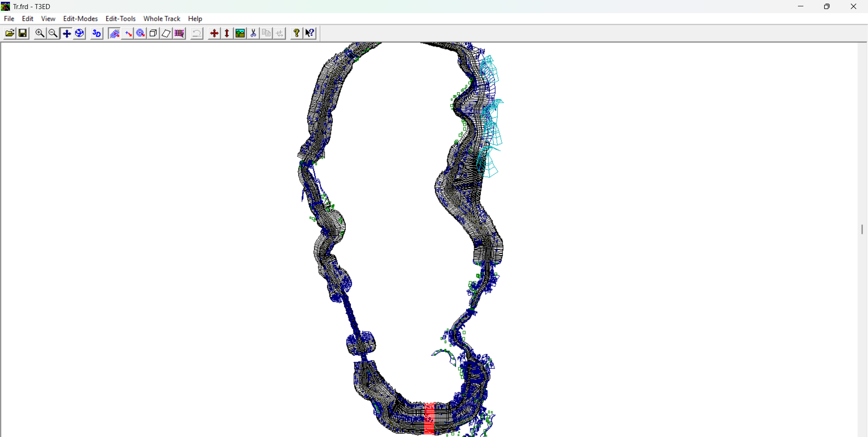Toggle the magenta grid extra-objects mode
The image size is (868, 437).
[x=179, y=33]
